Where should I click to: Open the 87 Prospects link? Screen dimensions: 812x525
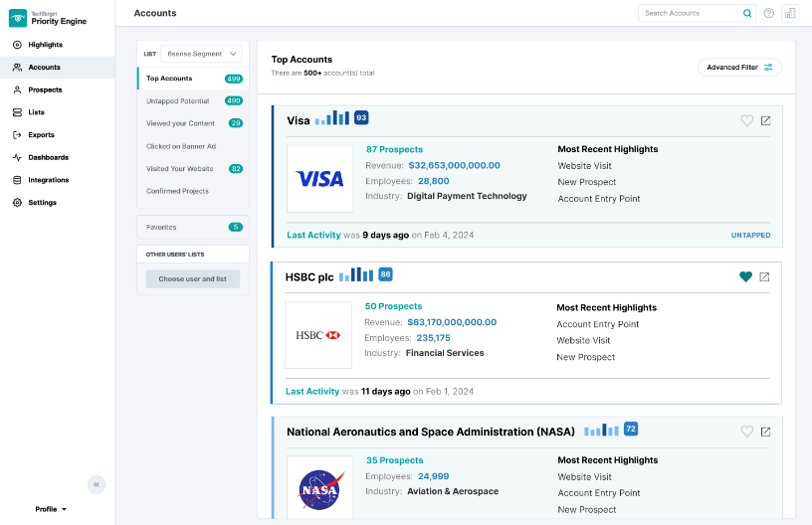pos(395,149)
